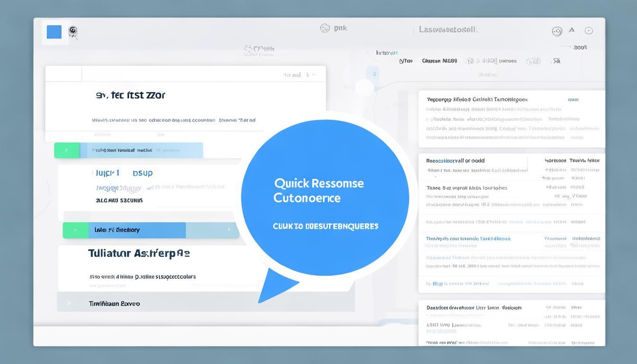
Task: Click the smiley face icon beside 'pnk'
Action: 325,28
